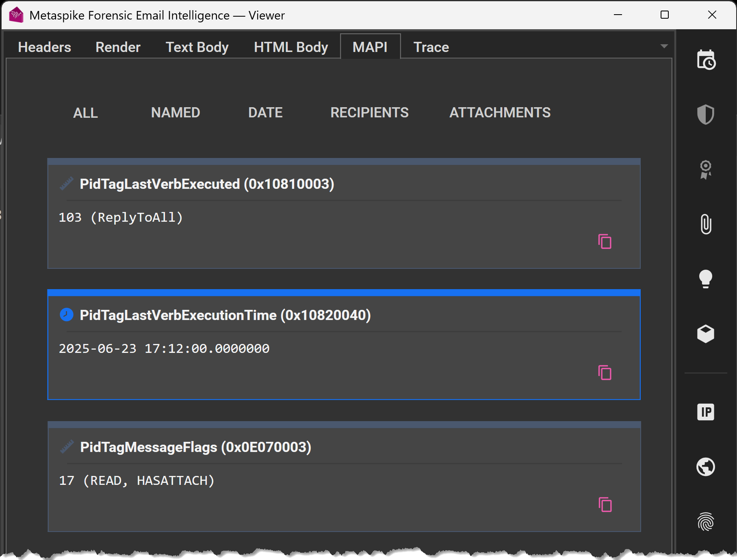Open the globe sidebar icon
This screenshot has width=737, height=560.
coord(706,467)
